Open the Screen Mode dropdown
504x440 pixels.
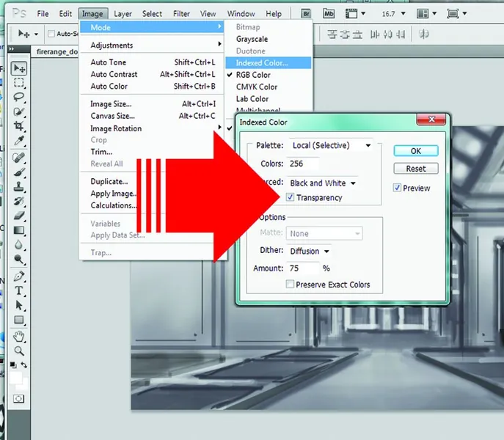tap(457, 13)
